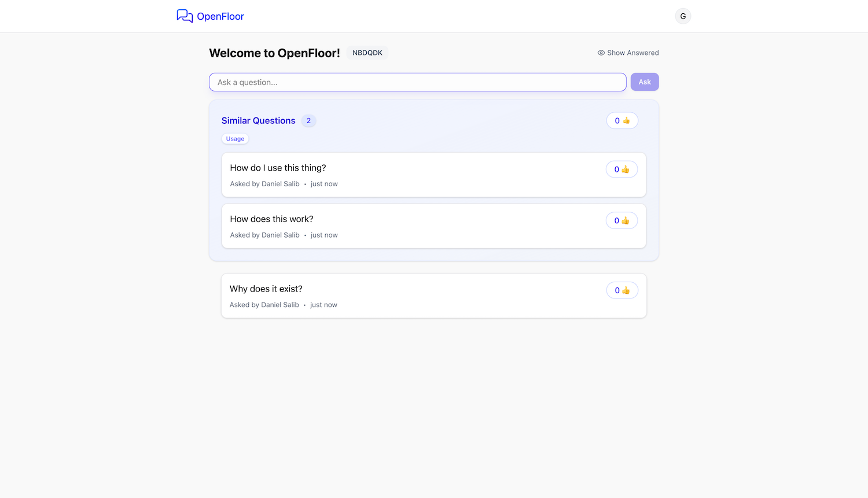Focus the "Ask a question..." input field
Image resolution: width=868 pixels, height=498 pixels.
[x=417, y=82]
